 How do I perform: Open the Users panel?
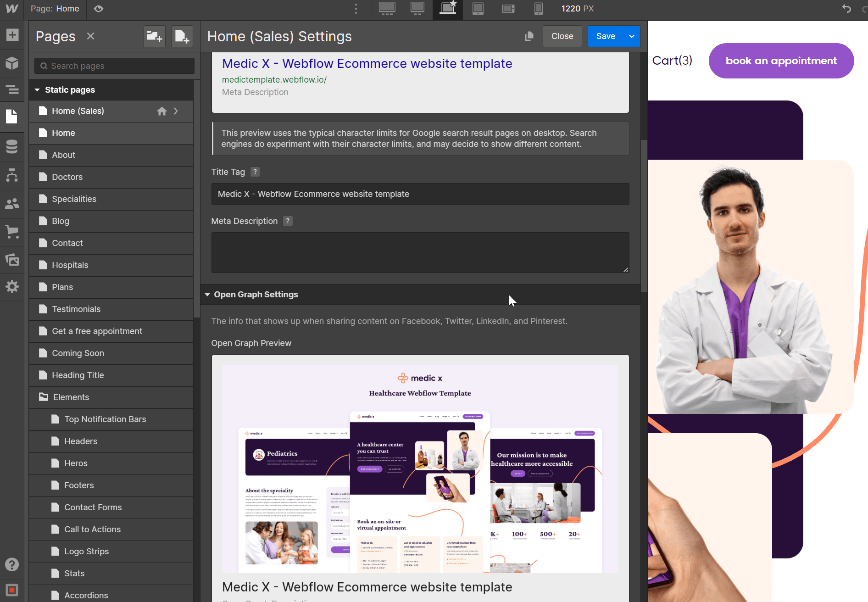(12, 203)
